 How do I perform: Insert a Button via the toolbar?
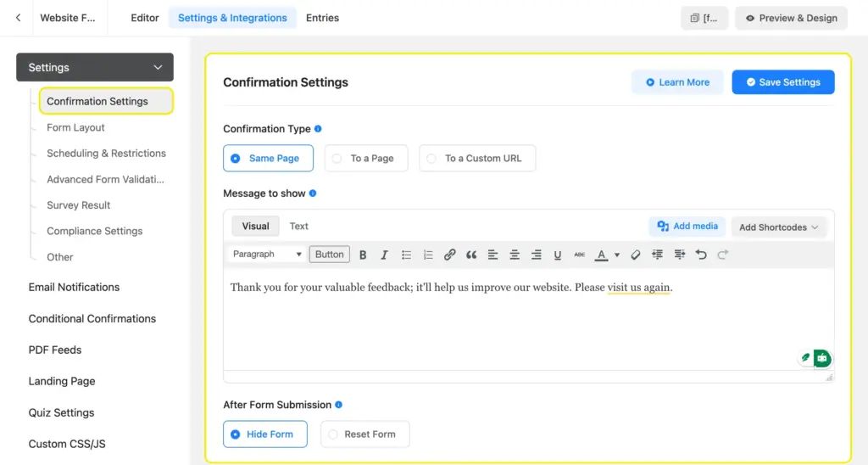click(x=330, y=255)
